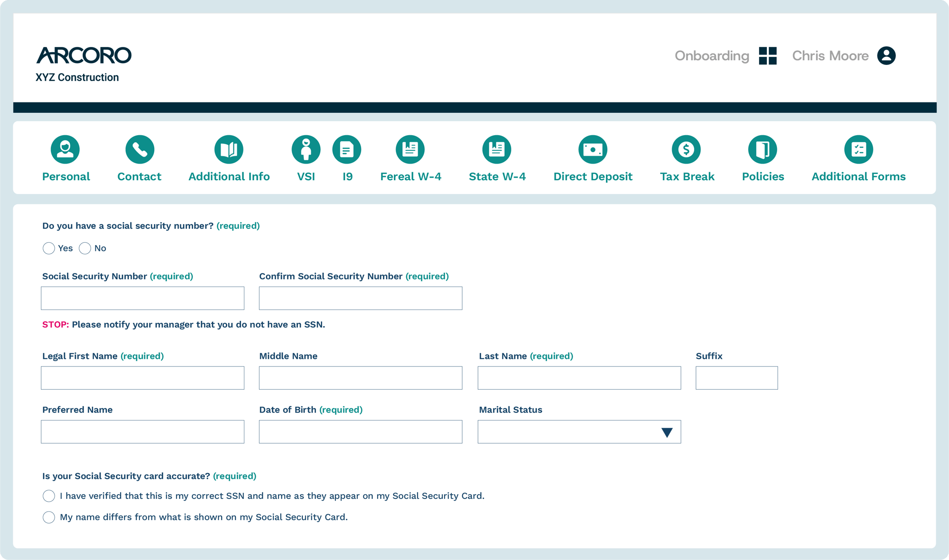The image size is (949, 560).
Task: Select the I9 document icon
Action: click(x=347, y=149)
